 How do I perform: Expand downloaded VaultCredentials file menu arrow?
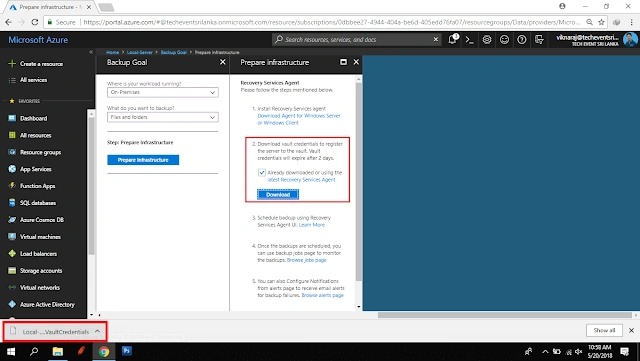(x=97, y=331)
